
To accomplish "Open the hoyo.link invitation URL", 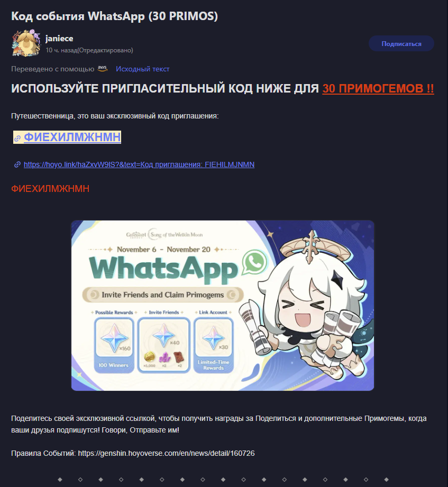I will coord(139,164).
